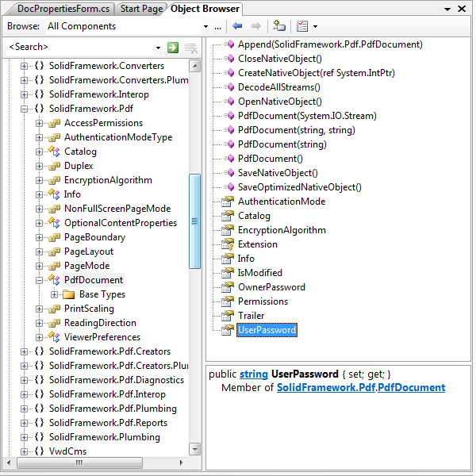Click the Extension property icon
Image resolution: width=476 pixels, height=476 pixels.
pyautogui.click(x=228, y=244)
